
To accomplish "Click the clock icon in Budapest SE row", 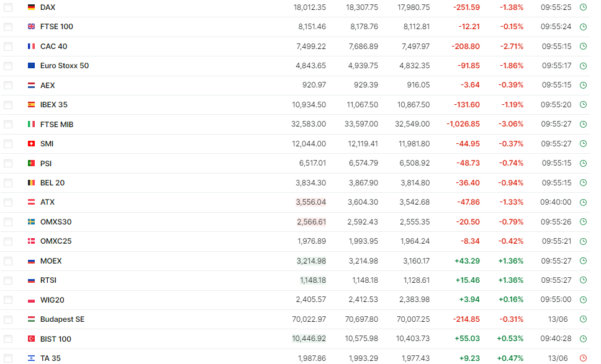I will point(583,319).
